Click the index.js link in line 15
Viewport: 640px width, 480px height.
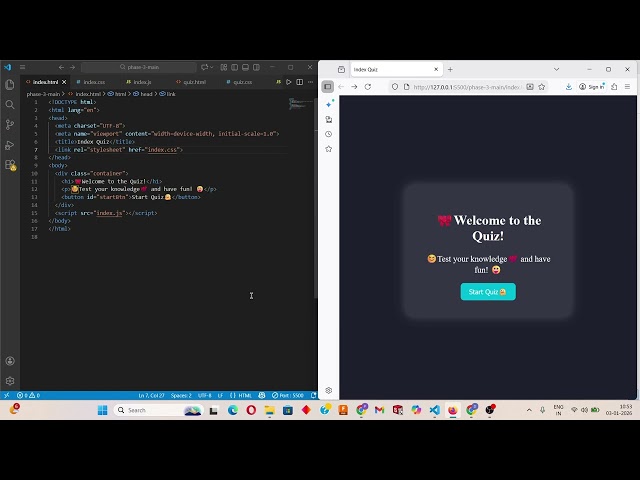tap(109, 213)
